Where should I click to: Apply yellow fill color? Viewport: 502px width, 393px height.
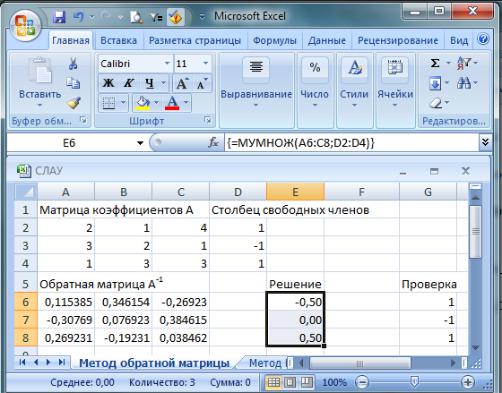coord(143,103)
